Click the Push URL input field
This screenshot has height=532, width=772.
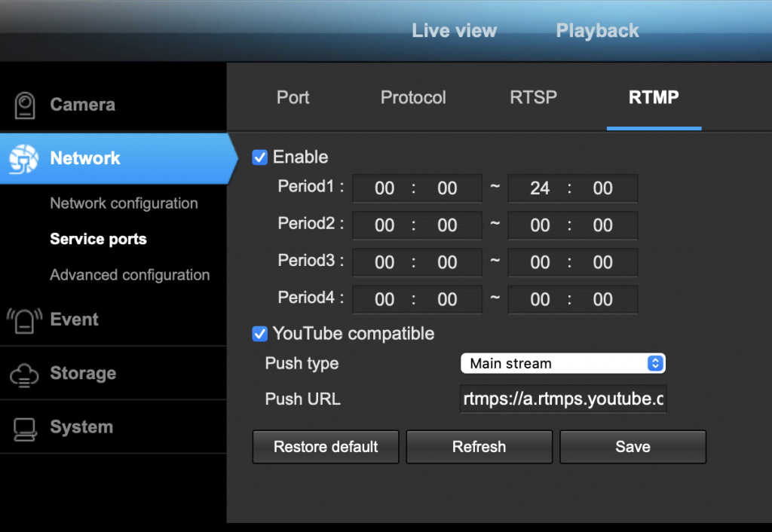[x=563, y=399]
